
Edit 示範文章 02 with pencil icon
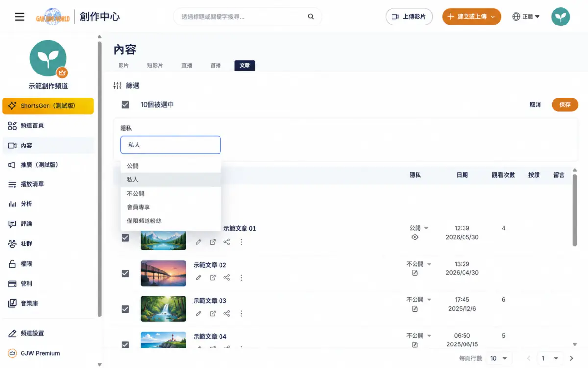pyautogui.click(x=198, y=278)
